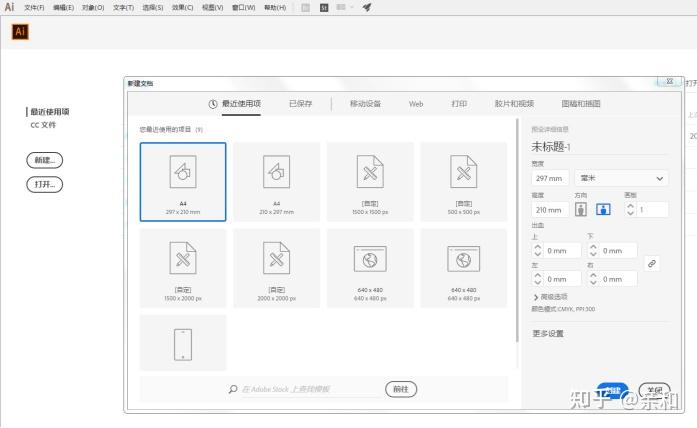Image resolution: width=697 pixels, height=428 pixels.
Task: Click the top bleed 0 mm field
Action: tap(562, 251)
